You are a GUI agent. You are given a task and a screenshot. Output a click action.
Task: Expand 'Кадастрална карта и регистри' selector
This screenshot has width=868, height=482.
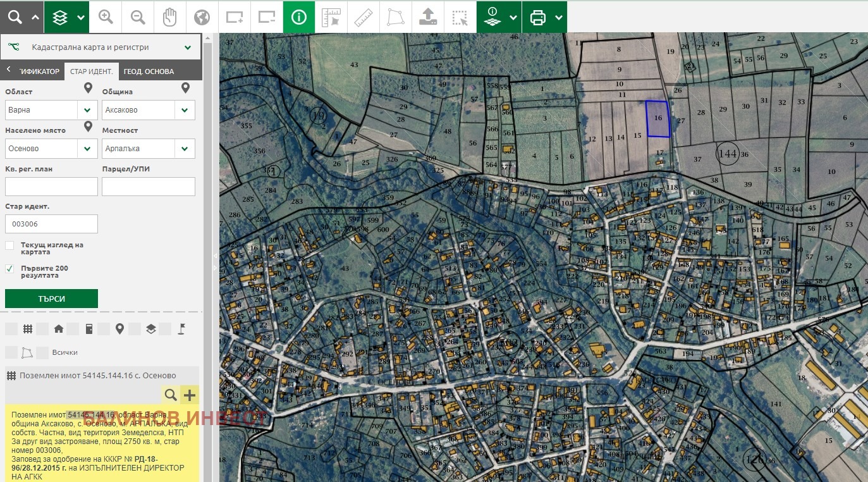188,47
